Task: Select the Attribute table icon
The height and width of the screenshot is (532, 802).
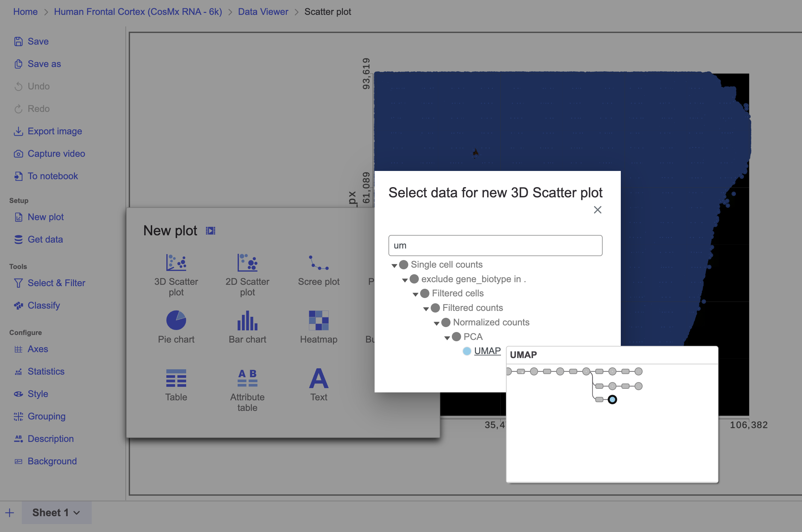Action: [x=247, y=378]
